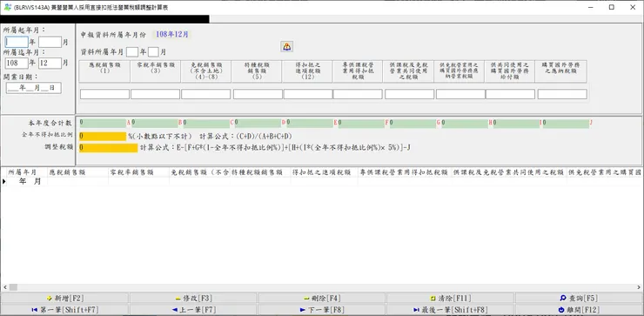
Task: Click the orange 全年不得扣抵比例 field
Action: point(103,137)
